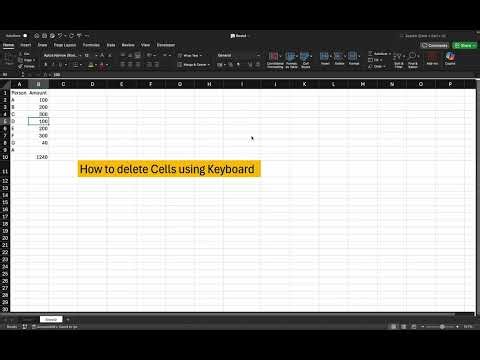
Task: Select the 'Amount' header cell
Action: [x=38, y=93]
